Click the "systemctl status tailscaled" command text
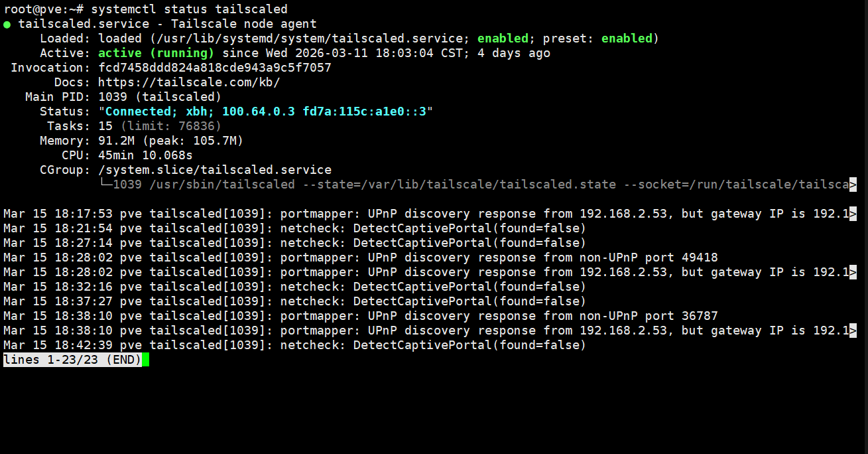868x454 pixels. tap(189, 9)
